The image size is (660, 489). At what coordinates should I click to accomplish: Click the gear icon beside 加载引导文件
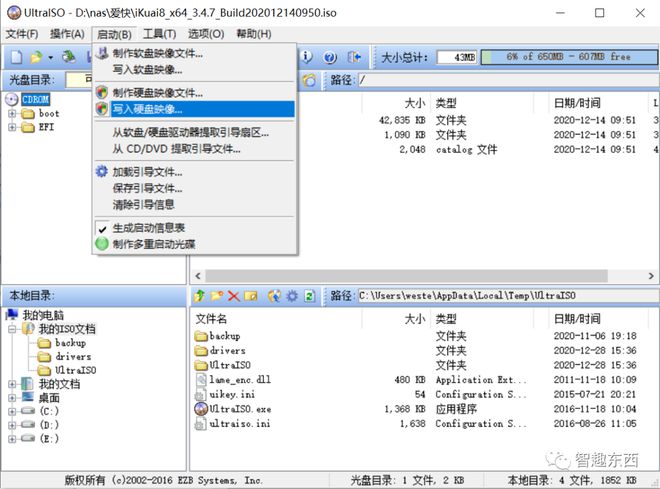point(102,171)
